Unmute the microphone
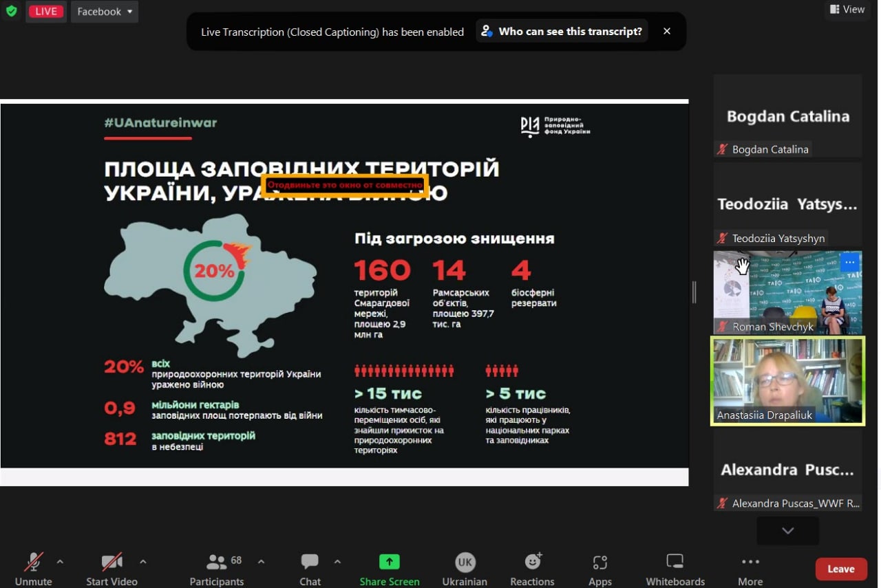This screenshot has width=881, height=588. [33, 569]
